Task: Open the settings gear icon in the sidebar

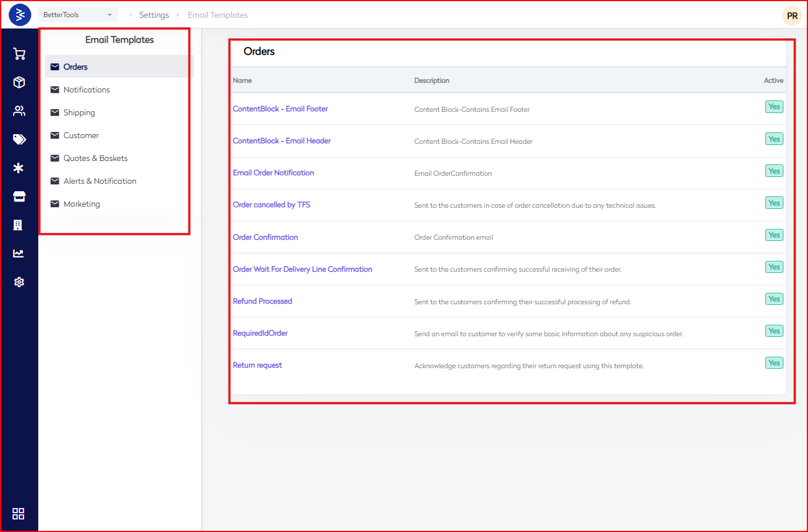Action: [19, 281]
